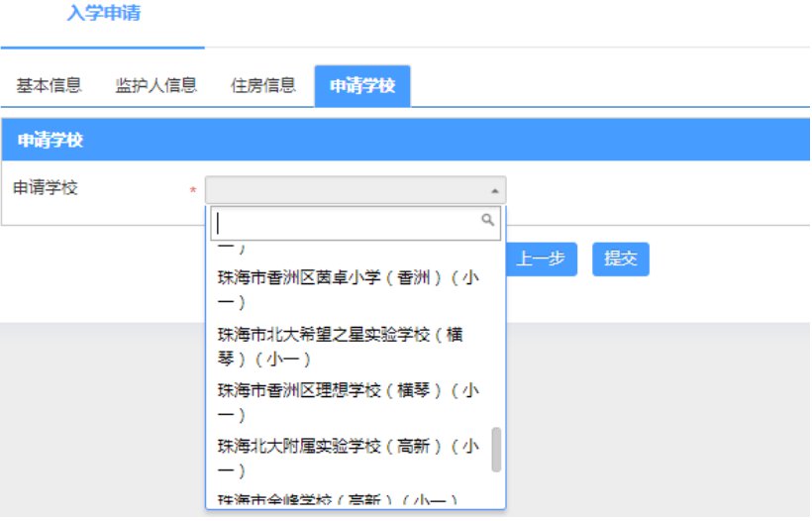Switch to the 基本信息 tab

[49, 86]
